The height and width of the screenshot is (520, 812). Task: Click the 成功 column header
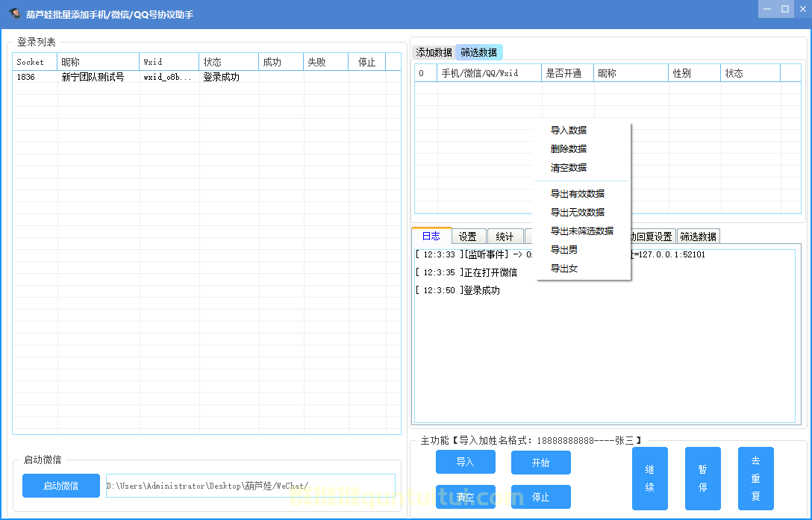coord(281,62)
